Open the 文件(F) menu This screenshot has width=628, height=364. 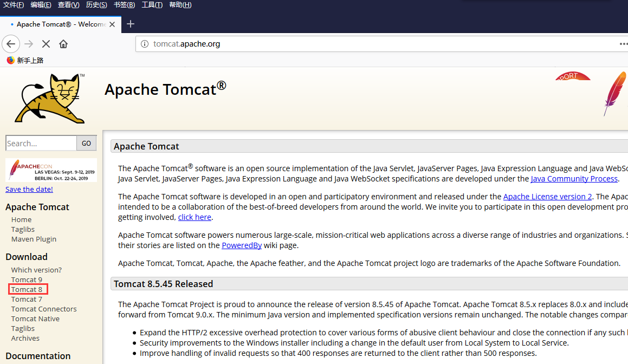point(13,5)
